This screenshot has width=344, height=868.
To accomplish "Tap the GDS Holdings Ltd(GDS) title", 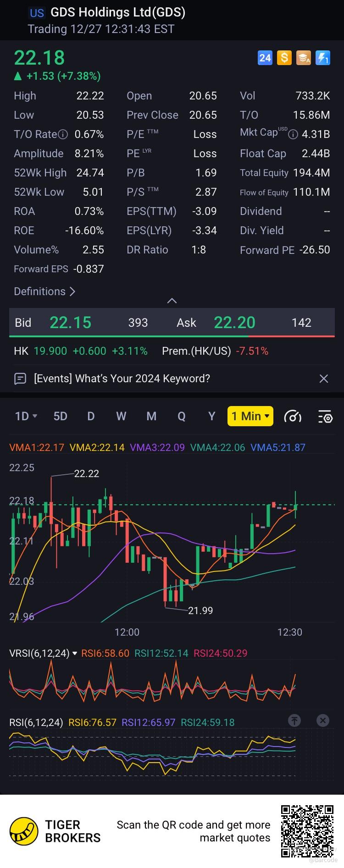I will coord(118,12).
